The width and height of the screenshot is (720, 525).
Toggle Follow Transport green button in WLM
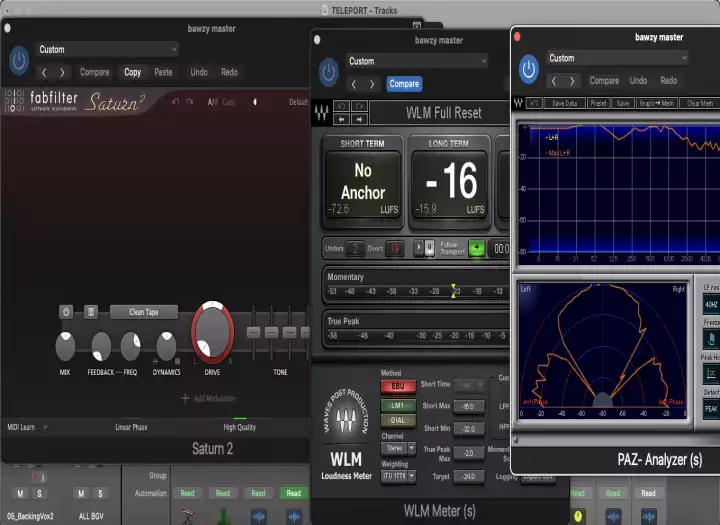pyautogui.click(x=477, y=248)
